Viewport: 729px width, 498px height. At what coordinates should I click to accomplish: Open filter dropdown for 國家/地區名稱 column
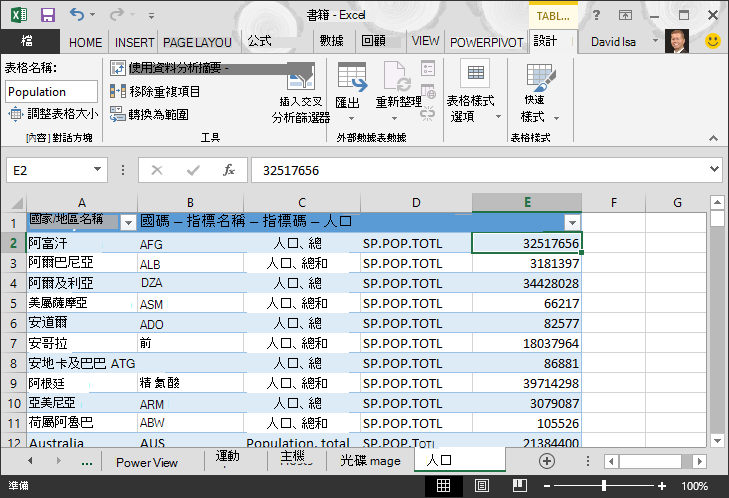point(128,223)
